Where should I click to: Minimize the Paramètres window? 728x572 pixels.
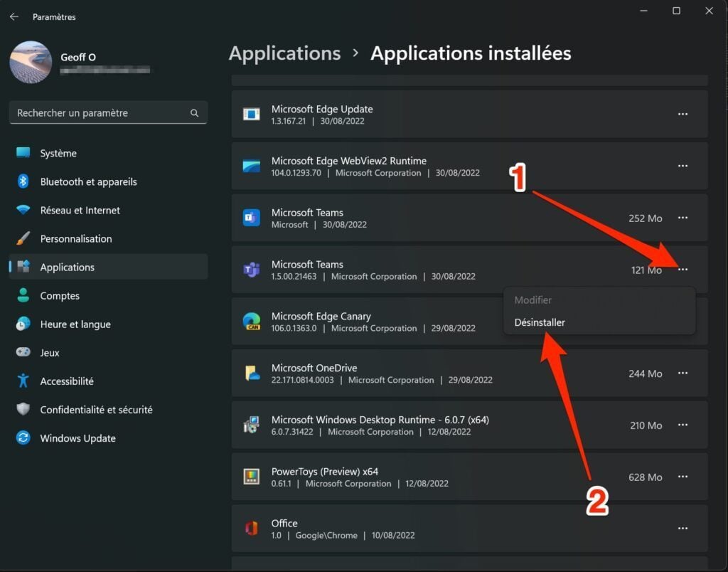[643, 11]
